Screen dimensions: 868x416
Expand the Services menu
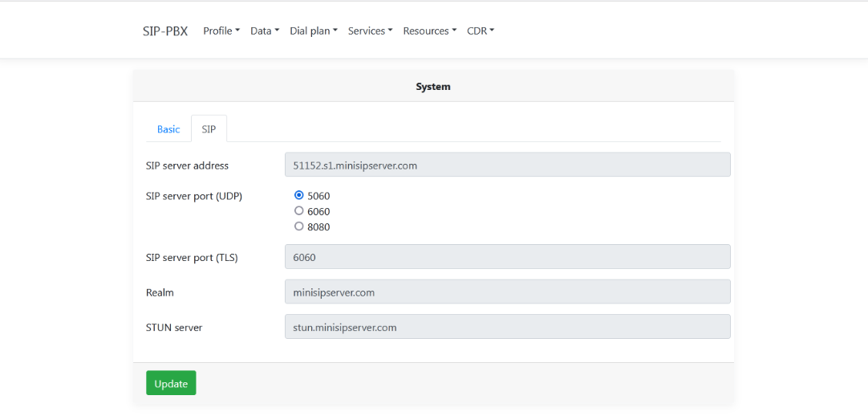coord(370,31)
